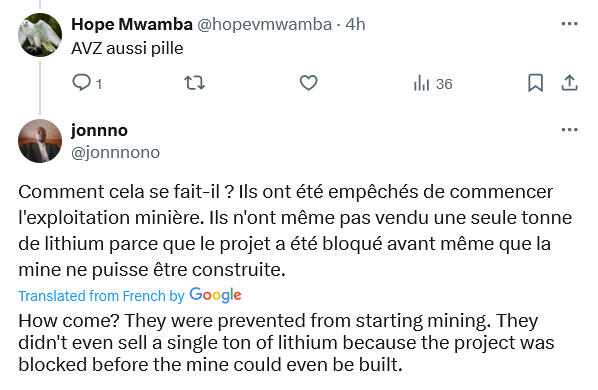
Task: Click the Google logo
Action: tap(215, 295)
